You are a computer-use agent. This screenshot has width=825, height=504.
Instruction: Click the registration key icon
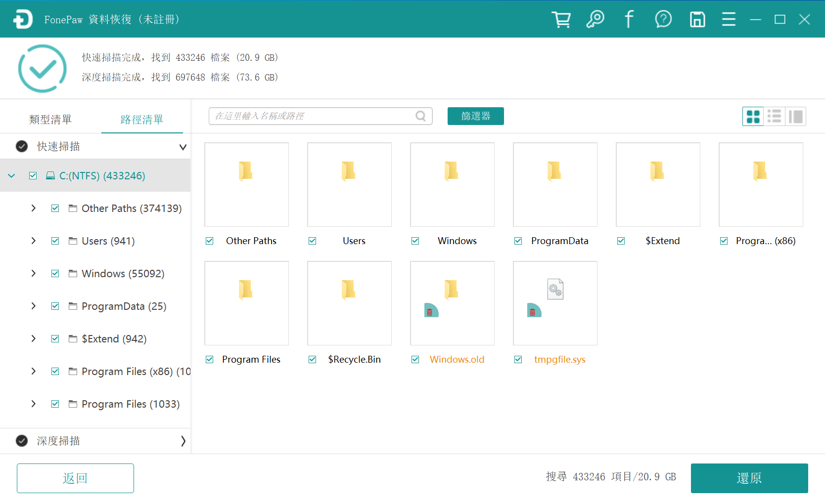pos(595,19)
